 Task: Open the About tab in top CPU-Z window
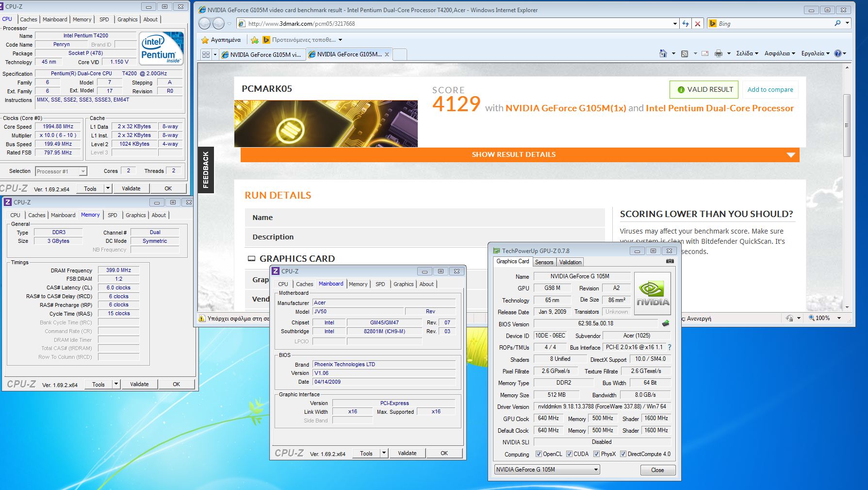click(x=150, y=19)
